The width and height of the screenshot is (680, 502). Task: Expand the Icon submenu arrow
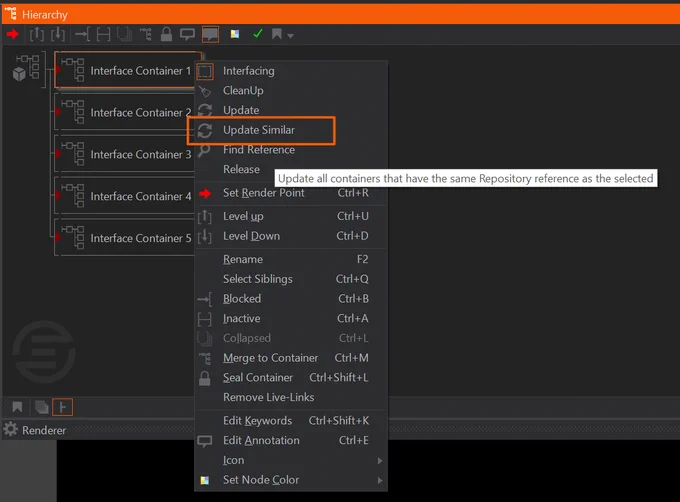coord(380,460)
